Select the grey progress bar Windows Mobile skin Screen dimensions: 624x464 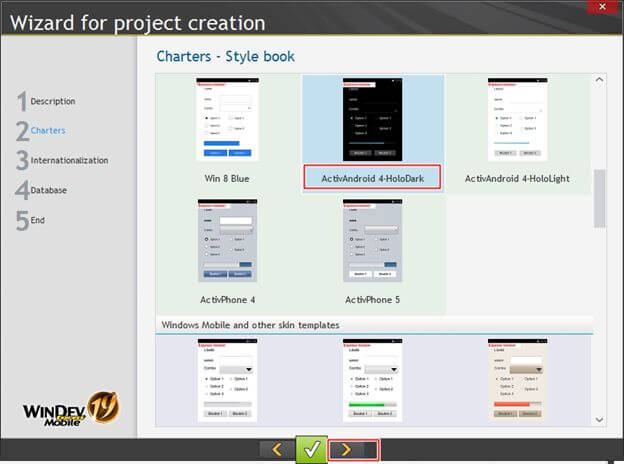(x=227, y=380)
